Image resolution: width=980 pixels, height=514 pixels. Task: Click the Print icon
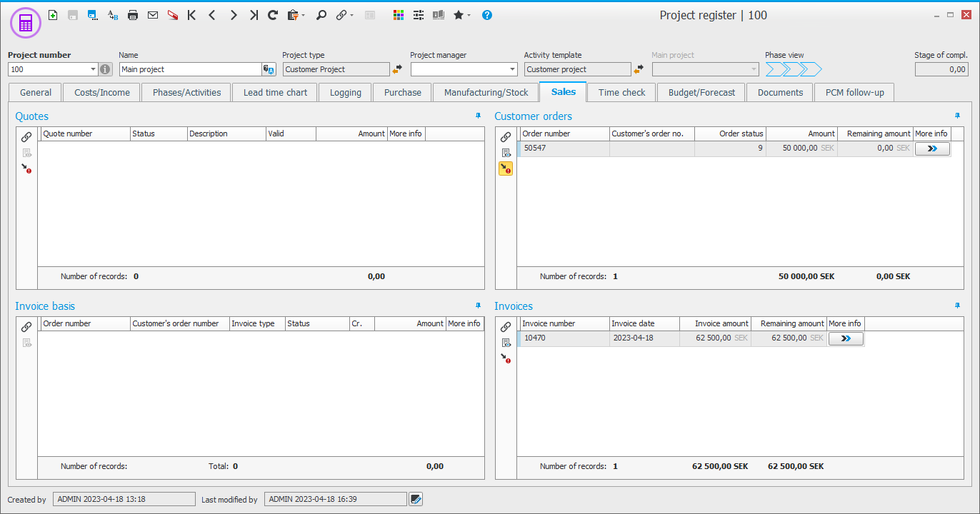click(x=133, y=14)
